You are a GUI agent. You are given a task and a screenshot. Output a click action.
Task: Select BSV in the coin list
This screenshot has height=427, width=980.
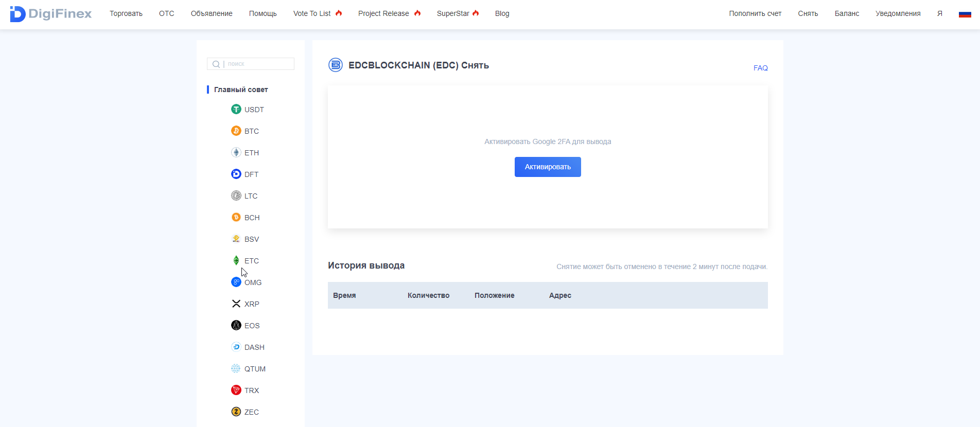(x=252, y=239)
